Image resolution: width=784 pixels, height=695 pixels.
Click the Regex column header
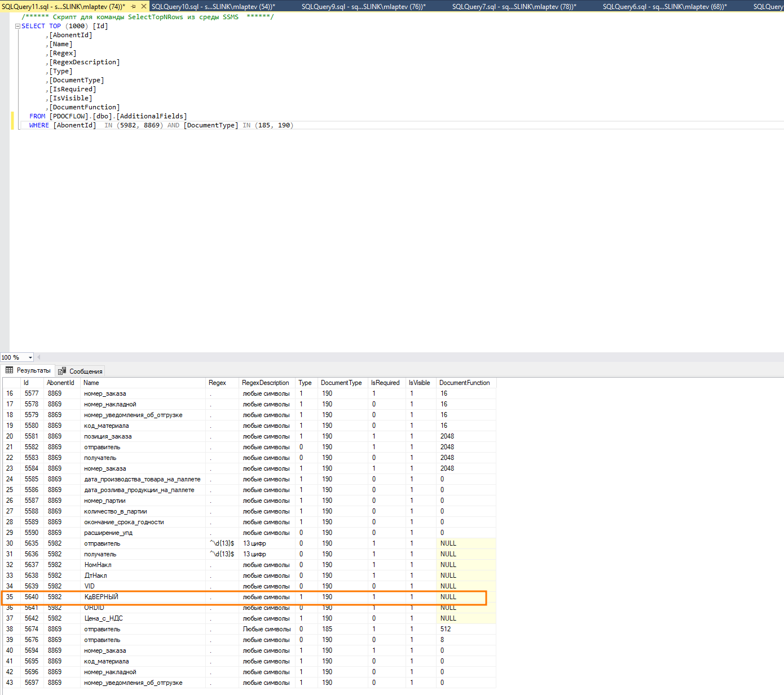click(223, 383)
